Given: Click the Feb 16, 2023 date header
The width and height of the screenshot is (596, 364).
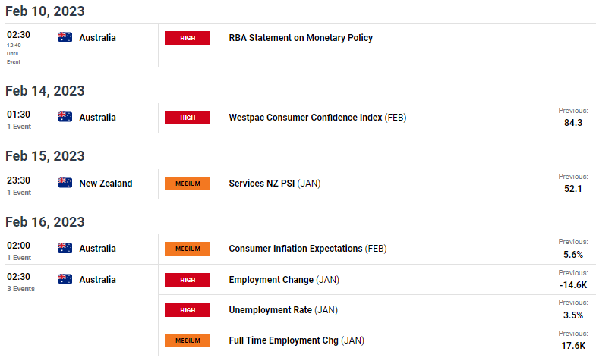Looking at the screenshot, I should click(x=45, y=222).
